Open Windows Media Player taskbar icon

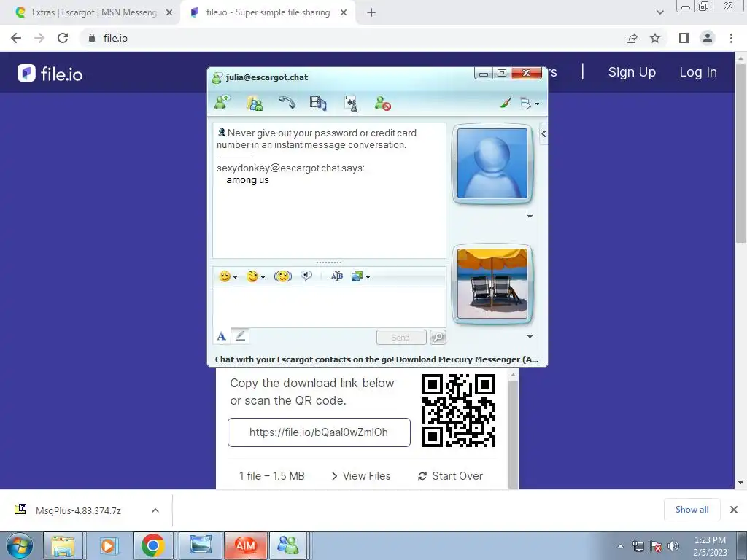[x=108, y=545]
